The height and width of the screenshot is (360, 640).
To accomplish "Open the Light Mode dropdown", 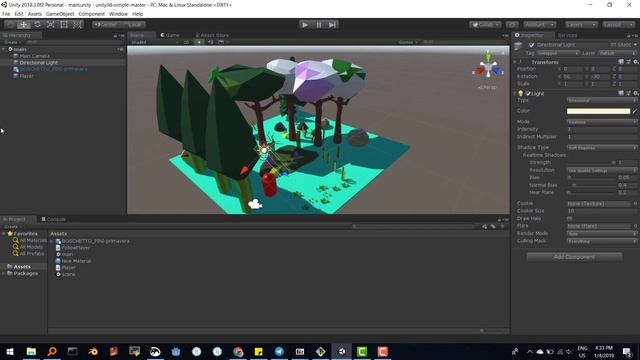I will 602,122.
